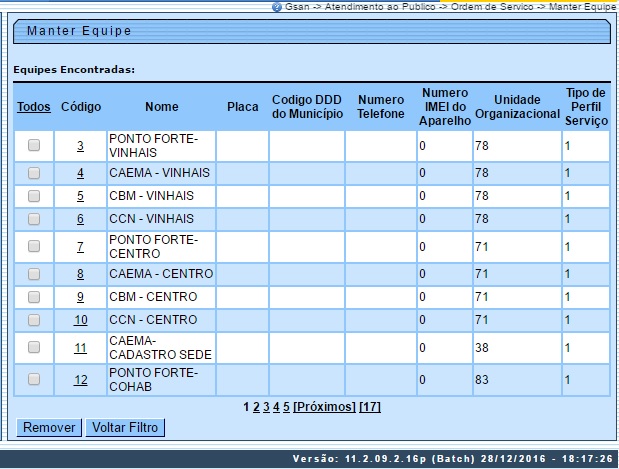The image size is (619, 469).
Task: Tick the CBM - CENTRO checkbox
Action: point(34,297)
